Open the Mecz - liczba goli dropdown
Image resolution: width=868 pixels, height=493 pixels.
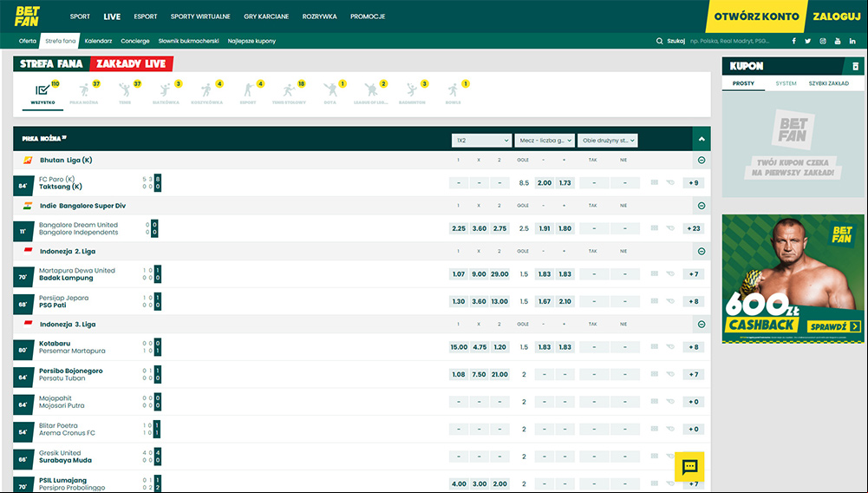click(545, 141)
